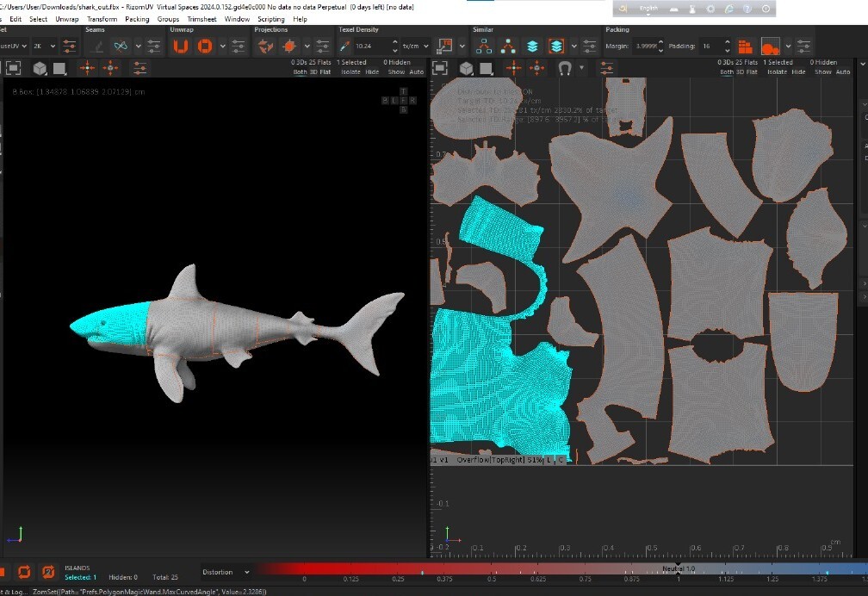868x596 pixels.
Task: Open the Trimsheet menu
Action: click(201, 19)
